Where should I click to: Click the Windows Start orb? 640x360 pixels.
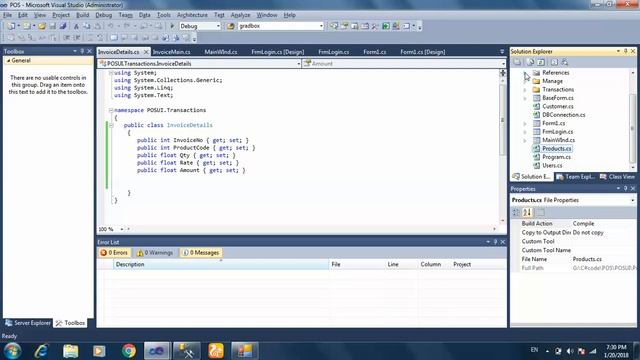coord(12,351)
